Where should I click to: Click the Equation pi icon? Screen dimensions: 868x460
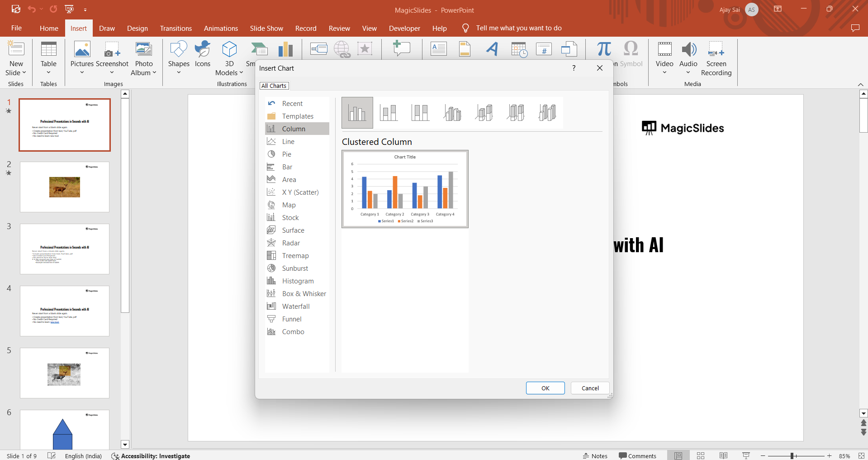coord(603,49)
